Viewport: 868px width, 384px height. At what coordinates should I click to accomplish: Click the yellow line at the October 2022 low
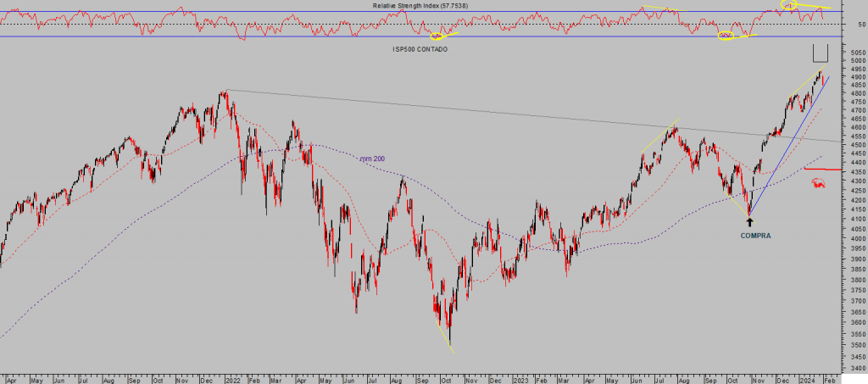(444, 336)
